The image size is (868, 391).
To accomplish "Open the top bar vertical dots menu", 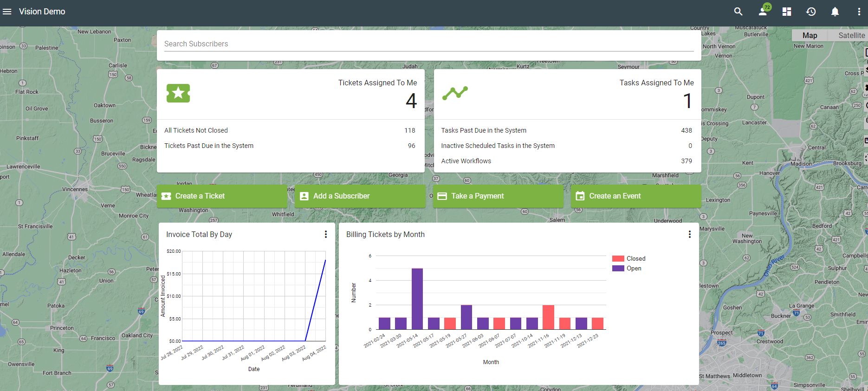I will [x=859, y=12].
